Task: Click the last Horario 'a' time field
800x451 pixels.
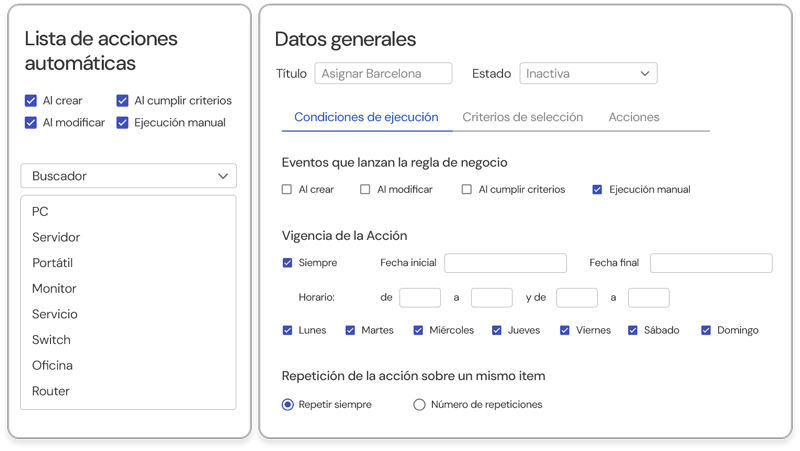Action: [x=649, y=297]
